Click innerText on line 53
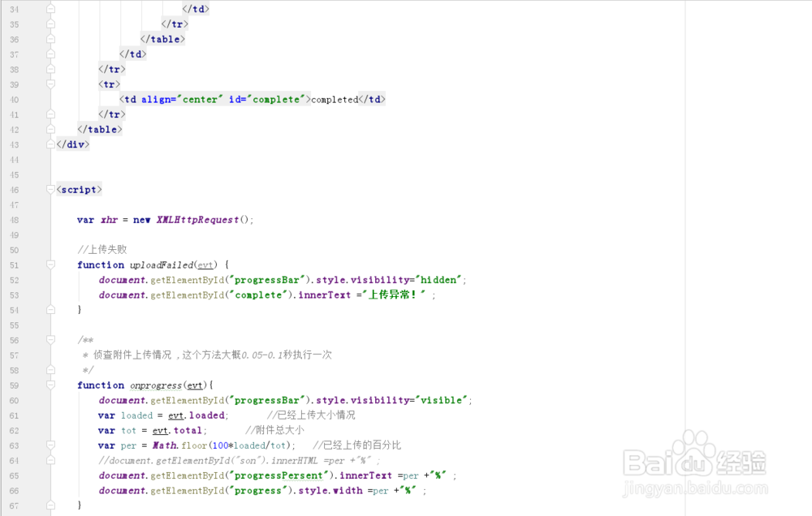This screenshot has width=812, height=516. point(324,295)
